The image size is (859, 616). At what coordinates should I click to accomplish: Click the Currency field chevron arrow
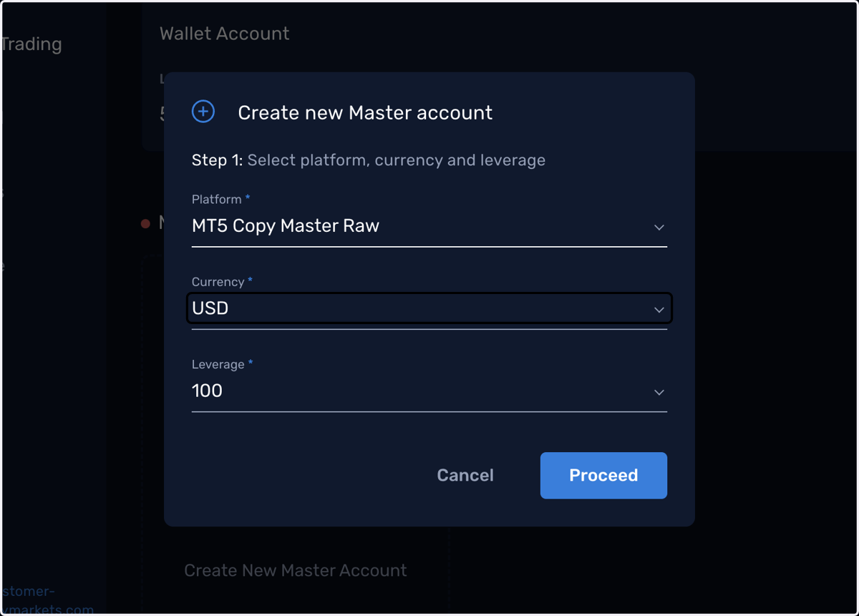[x=659, y=310]
